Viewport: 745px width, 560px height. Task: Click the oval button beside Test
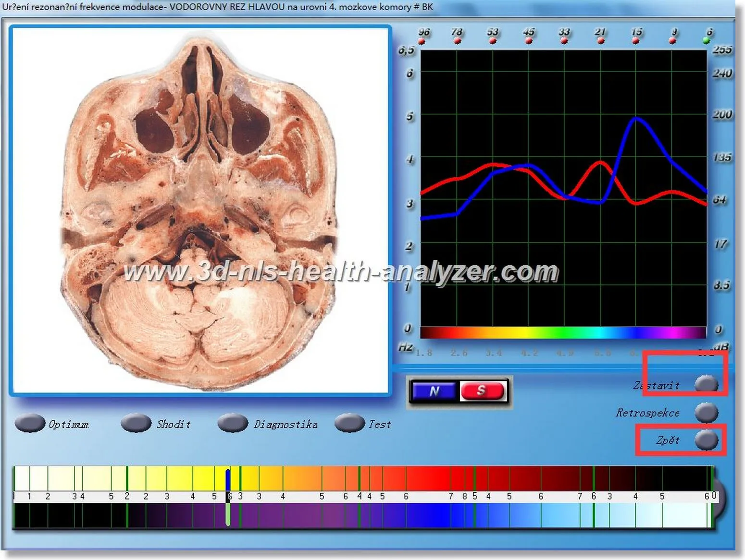[349, 423]
